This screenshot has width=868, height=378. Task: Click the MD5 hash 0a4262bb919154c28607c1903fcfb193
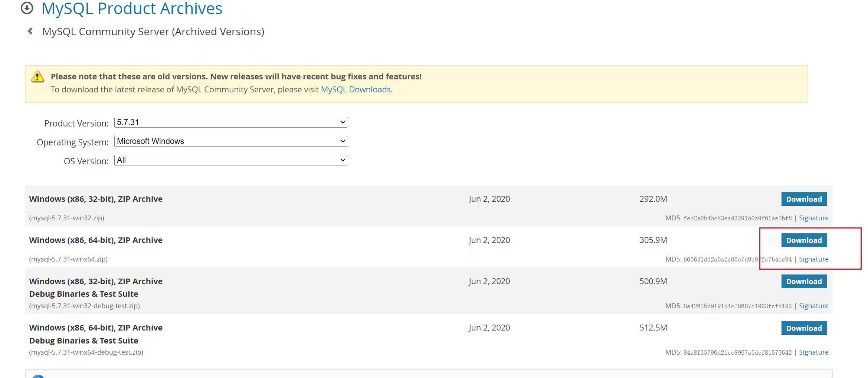[737, 306]
